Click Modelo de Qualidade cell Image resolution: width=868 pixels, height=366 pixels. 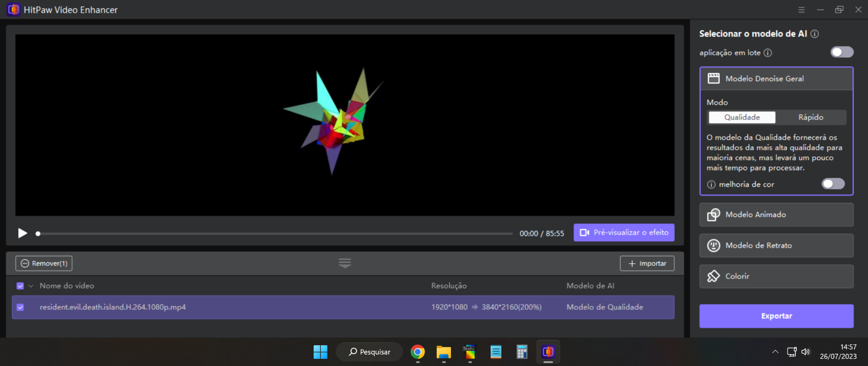point(605,307)
